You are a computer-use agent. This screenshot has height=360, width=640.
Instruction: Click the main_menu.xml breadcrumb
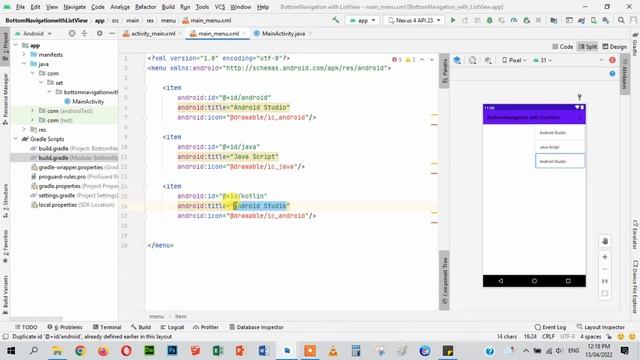[207, 20]
